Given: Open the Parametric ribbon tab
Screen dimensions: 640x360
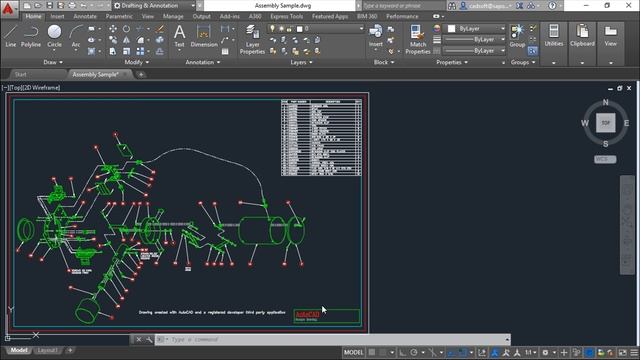Looking at the screenshot, I should coord(119,16).
